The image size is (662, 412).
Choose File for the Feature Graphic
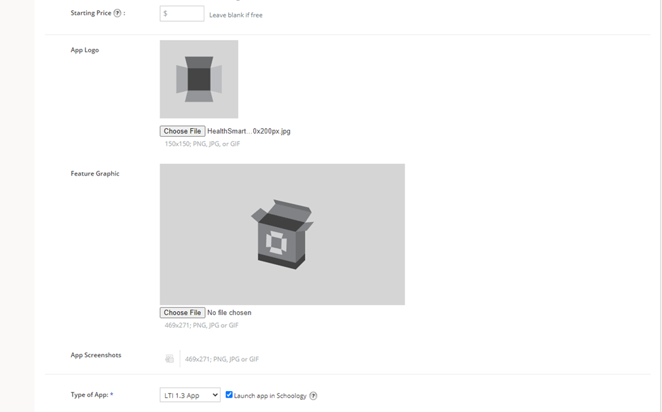182,313
